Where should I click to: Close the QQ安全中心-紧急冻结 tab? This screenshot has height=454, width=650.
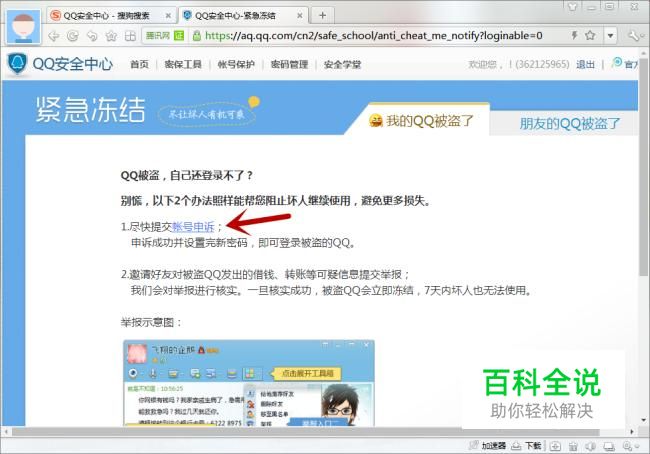click(x=300, y=16)
